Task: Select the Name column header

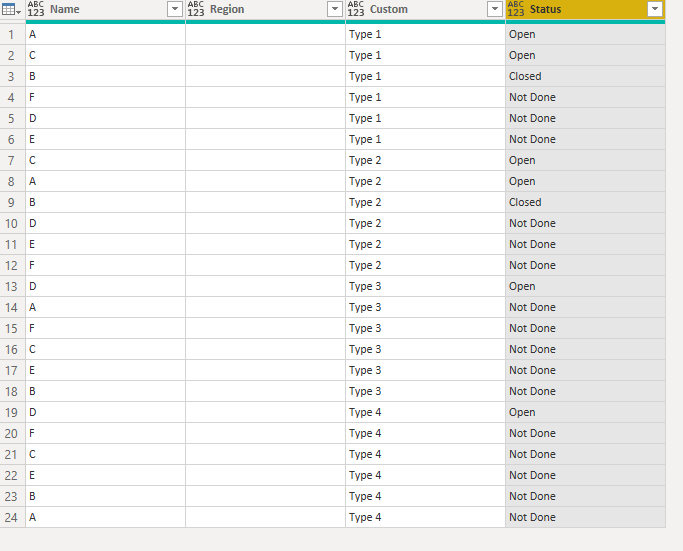Action: pyautogui.click(x=105, y=9)
